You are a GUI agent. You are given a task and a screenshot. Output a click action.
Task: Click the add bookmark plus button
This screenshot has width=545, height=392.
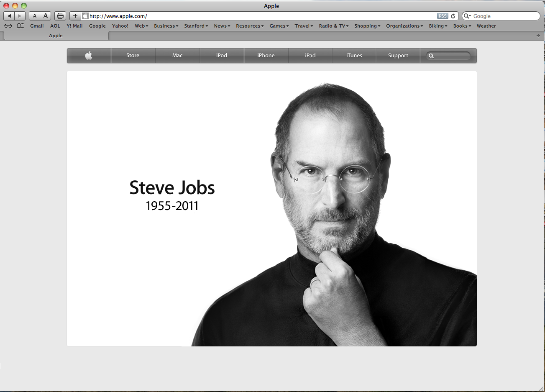point(75,16)
